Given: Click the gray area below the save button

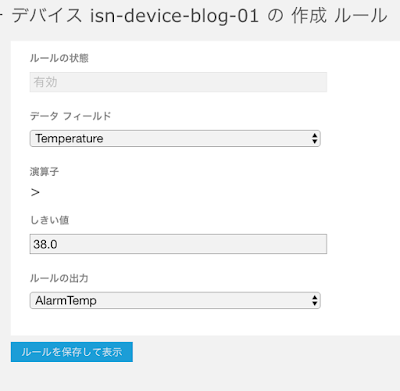Looking at the screenshot, I should click(200, 377).
